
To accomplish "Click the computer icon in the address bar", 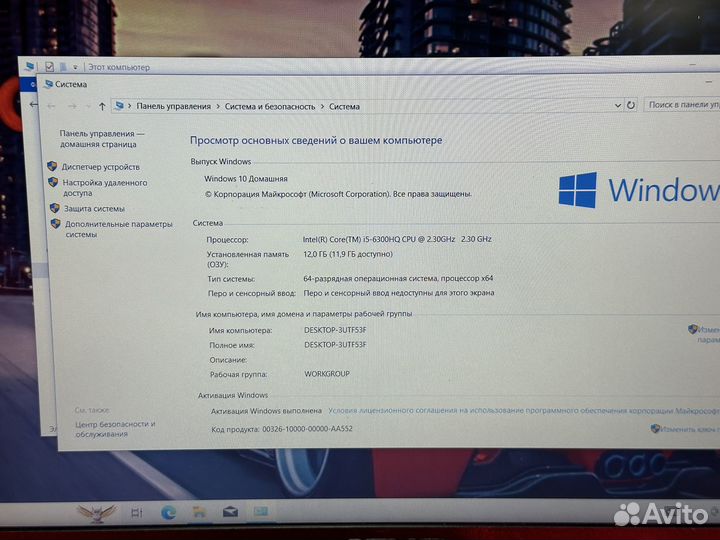I will (119, 106).
